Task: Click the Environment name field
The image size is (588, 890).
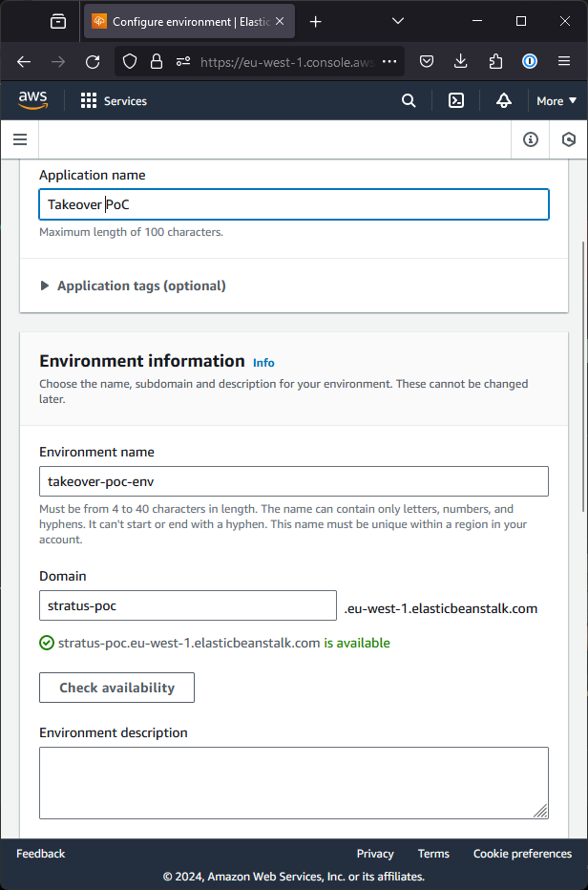Action: click(x=294, y=481)
